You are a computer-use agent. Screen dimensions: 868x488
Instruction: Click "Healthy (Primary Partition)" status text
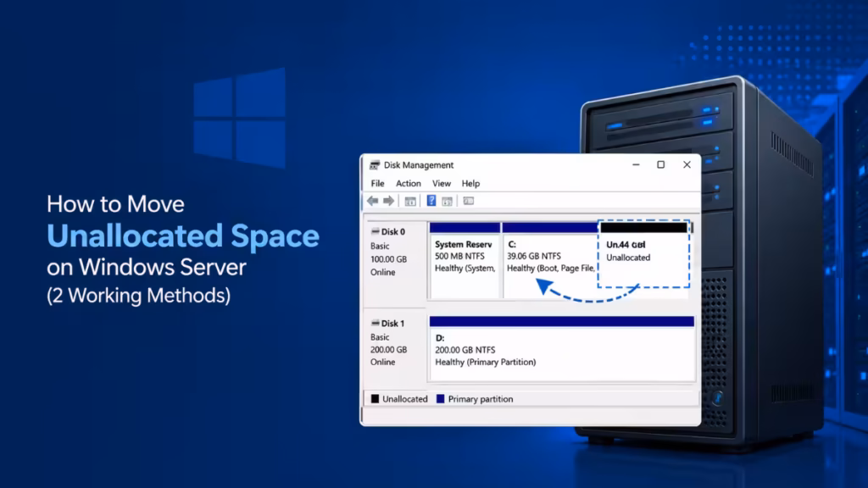[486, 362]
